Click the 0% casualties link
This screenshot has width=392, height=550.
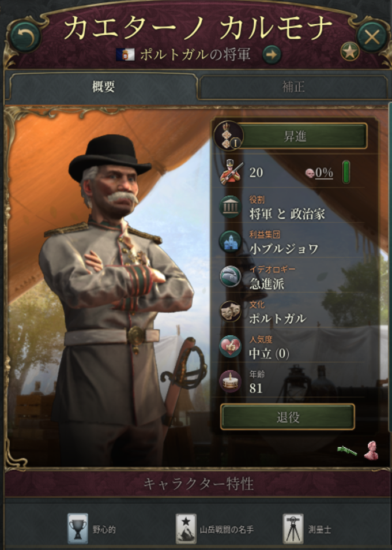(x=324, y=172)
